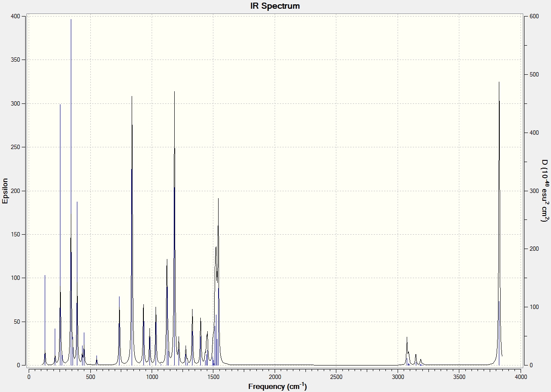Select the peak top near 1540 cm-1

[218, 199]
